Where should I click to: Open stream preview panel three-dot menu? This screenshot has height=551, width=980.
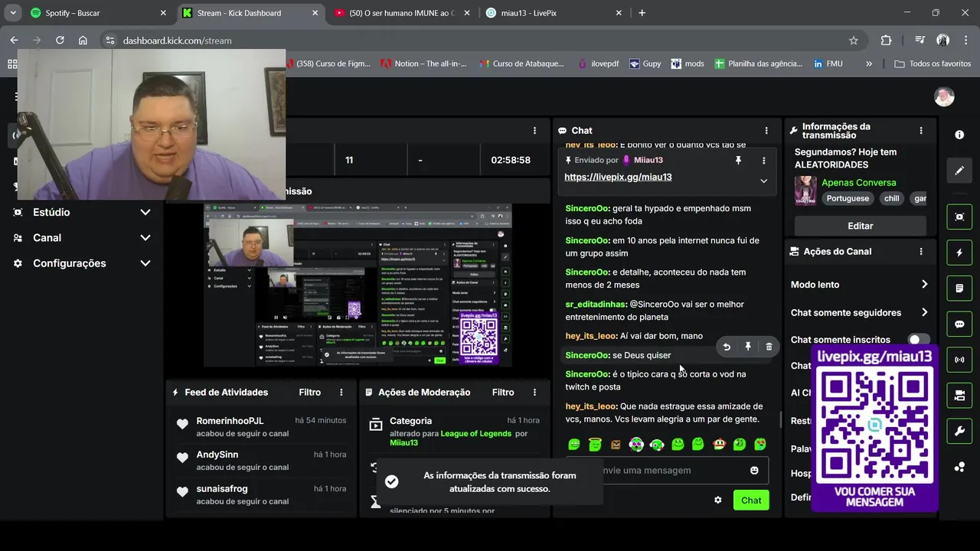pyautogui.click(x=534, y=131)
